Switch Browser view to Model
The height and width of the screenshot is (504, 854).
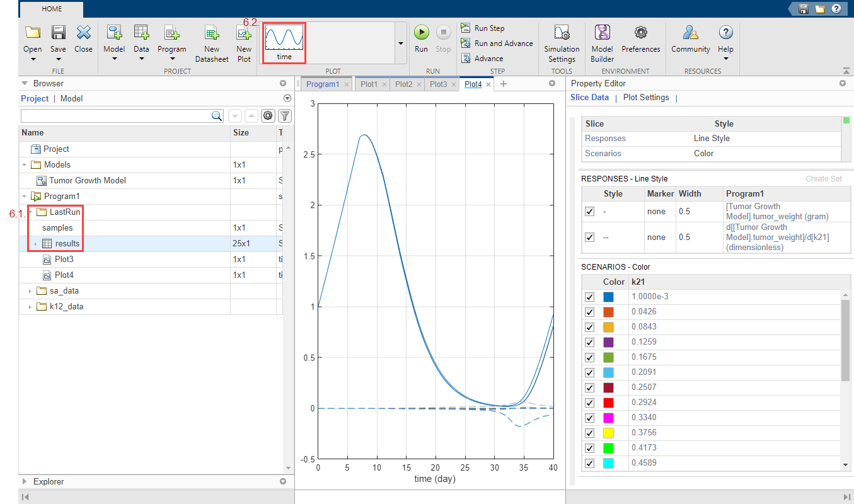(71, 98)
